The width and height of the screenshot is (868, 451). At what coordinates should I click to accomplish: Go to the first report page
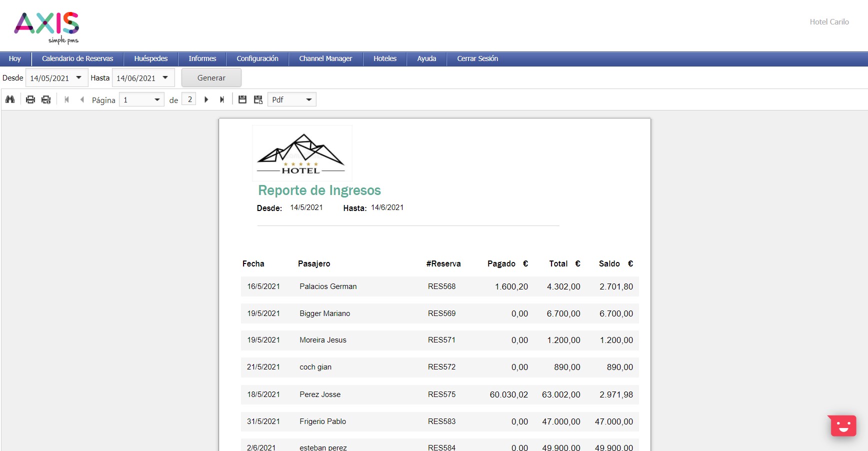point(66,99)
